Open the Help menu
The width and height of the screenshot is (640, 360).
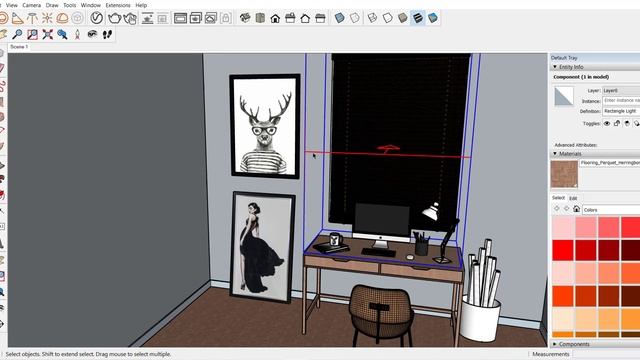coord(141,5)
